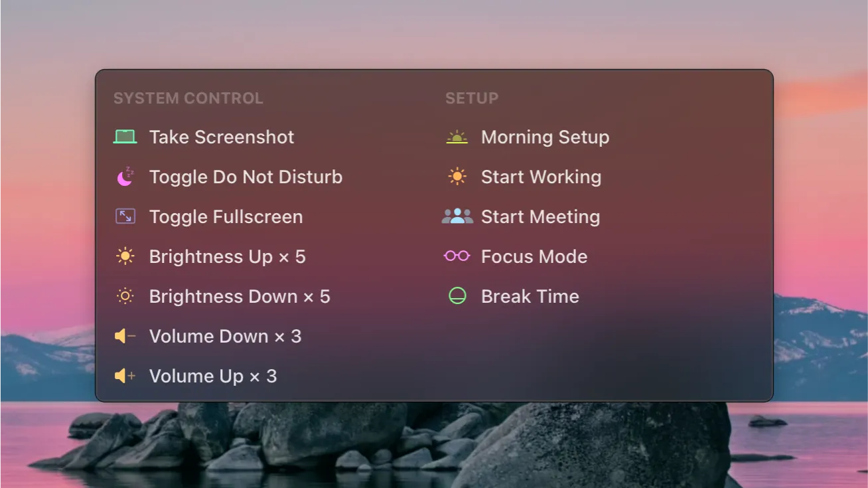This screenshot has width=868, height=488.
Task: Click the green laptop icon for Take Screenshot
Action: pyautogui.click(x=125, y=137)
